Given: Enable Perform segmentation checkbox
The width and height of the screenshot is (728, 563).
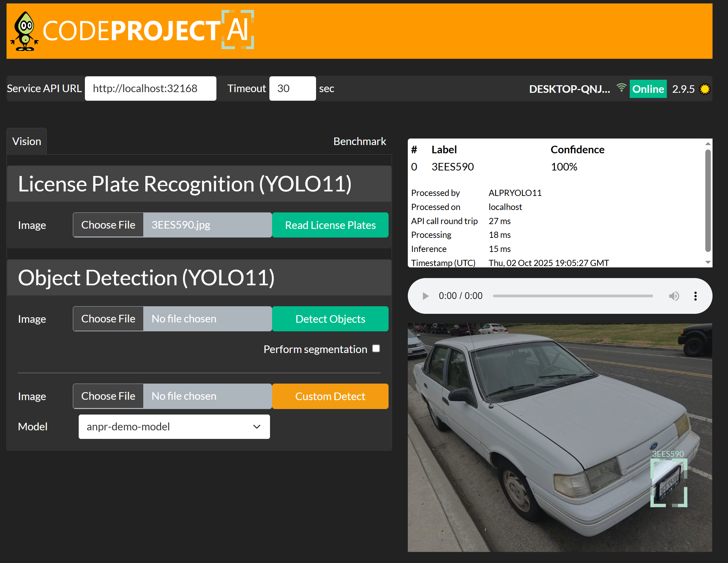Looking at the screenshot, I should tap(376, 349).
